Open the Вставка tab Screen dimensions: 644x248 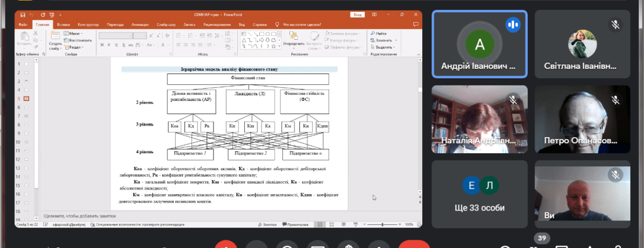[63, 25]
